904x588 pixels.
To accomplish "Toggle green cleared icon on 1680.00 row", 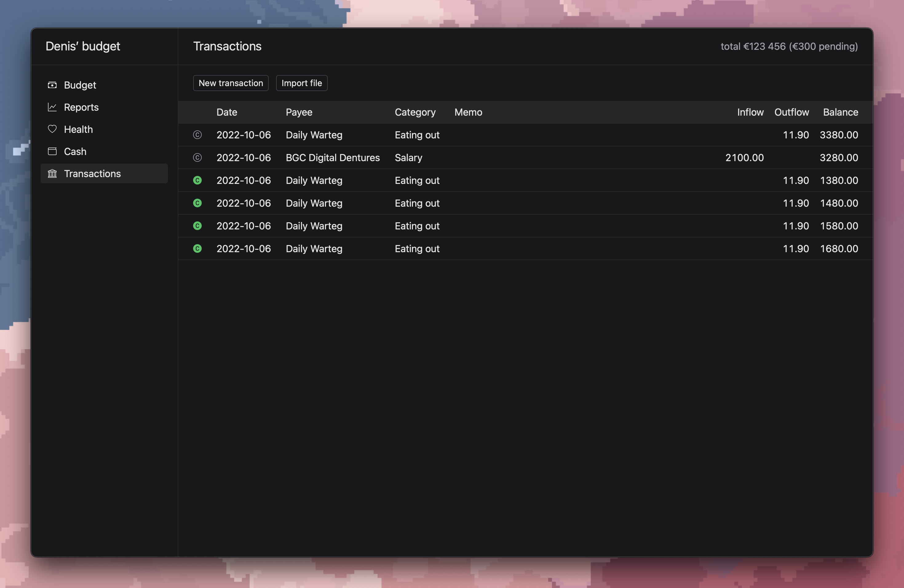I will coord(197,249).
